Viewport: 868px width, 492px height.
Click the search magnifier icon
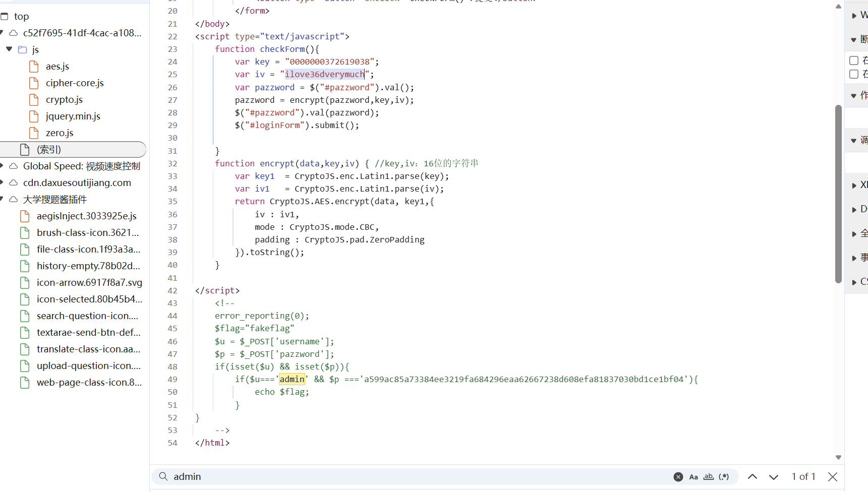pos(163,477)
